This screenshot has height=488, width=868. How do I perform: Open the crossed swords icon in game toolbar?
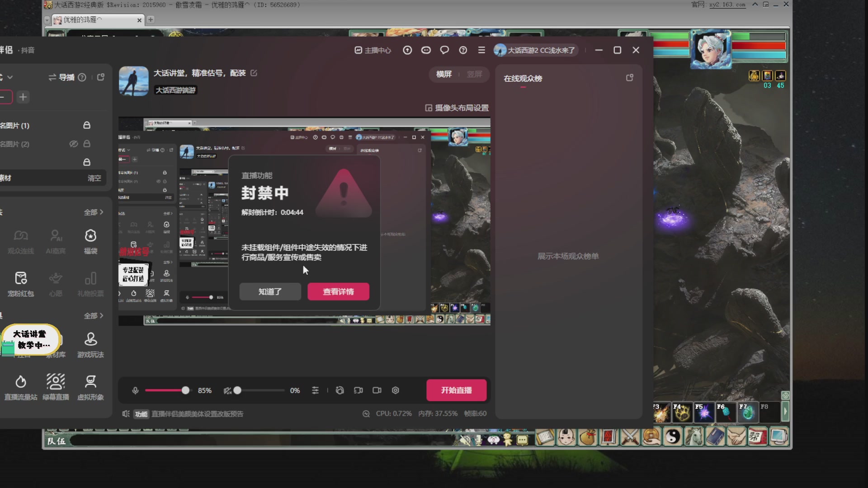[630, 437]
